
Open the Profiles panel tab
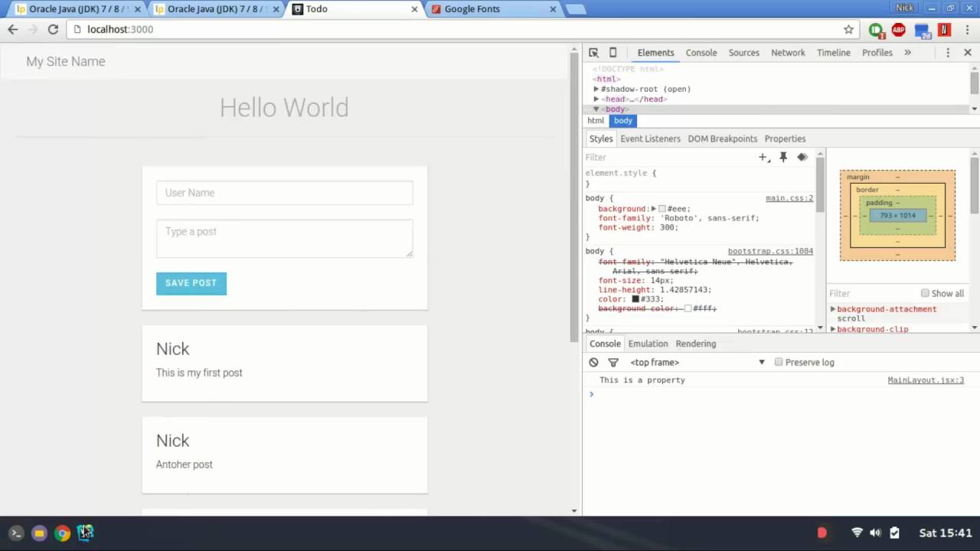(877, 53)
